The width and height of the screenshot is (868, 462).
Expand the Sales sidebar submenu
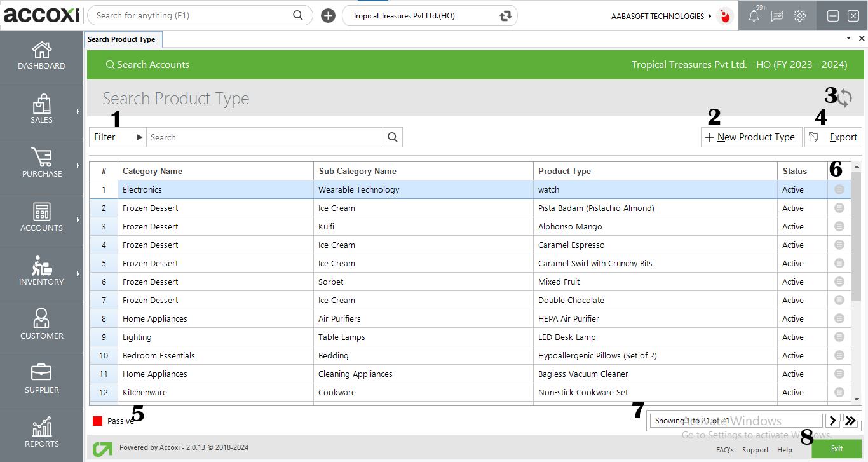point(78,112)
